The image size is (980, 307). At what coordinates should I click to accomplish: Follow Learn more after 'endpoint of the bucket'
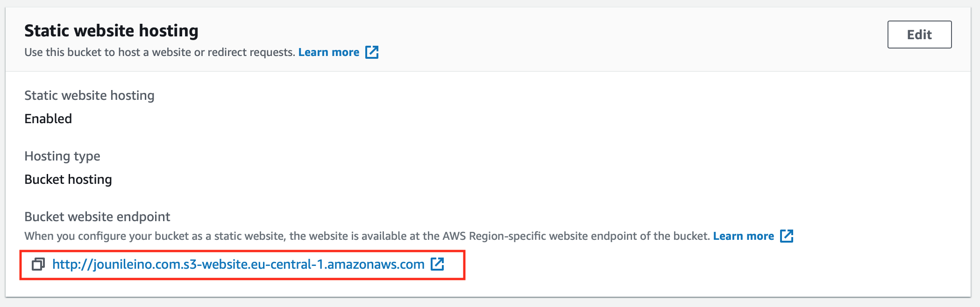[x=743, y=236]
